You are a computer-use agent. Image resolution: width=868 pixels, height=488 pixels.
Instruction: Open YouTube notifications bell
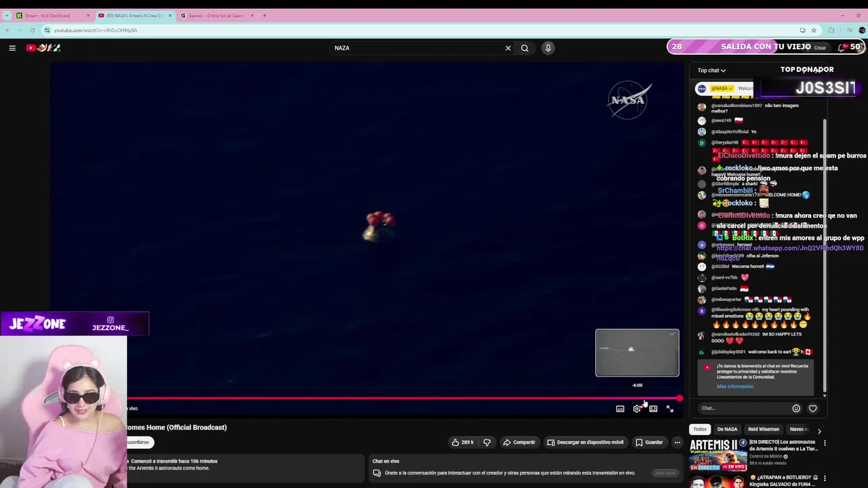pyautogui.click(x=842, y=47)
